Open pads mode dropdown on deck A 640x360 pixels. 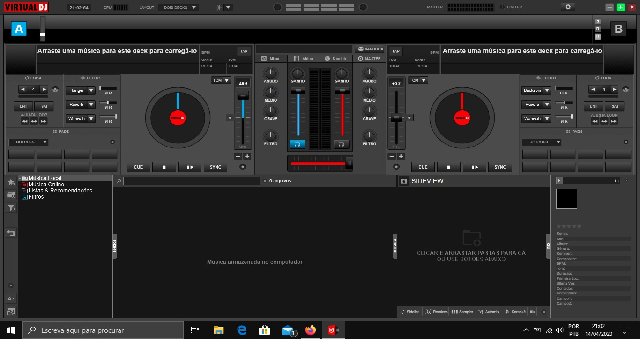click(28, 142)
